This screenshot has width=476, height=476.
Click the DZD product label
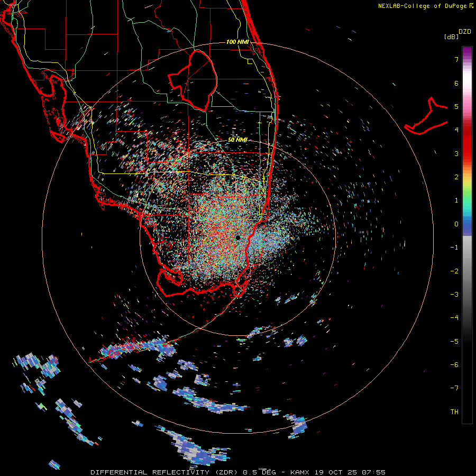(465, 32)
